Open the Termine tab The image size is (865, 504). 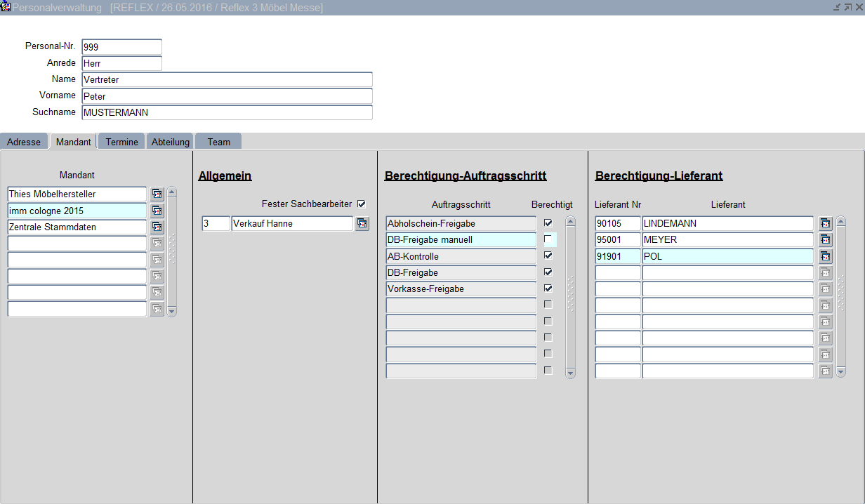click(121, 142)
